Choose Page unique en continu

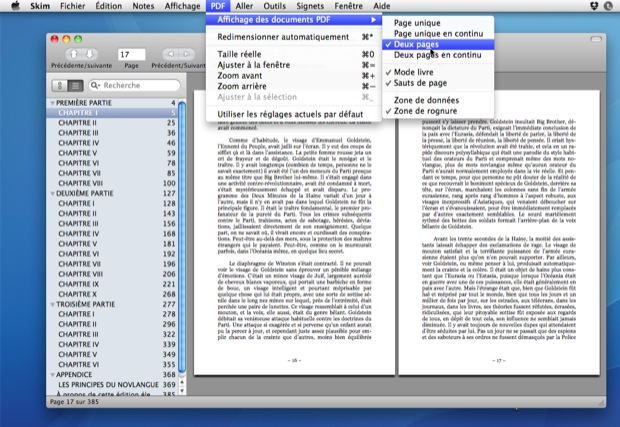click(439, 34)
